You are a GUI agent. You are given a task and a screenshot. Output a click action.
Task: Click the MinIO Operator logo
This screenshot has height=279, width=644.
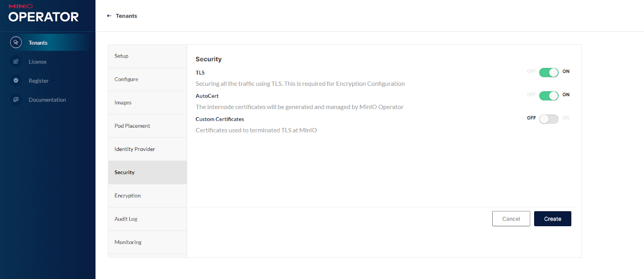(43, 13)
